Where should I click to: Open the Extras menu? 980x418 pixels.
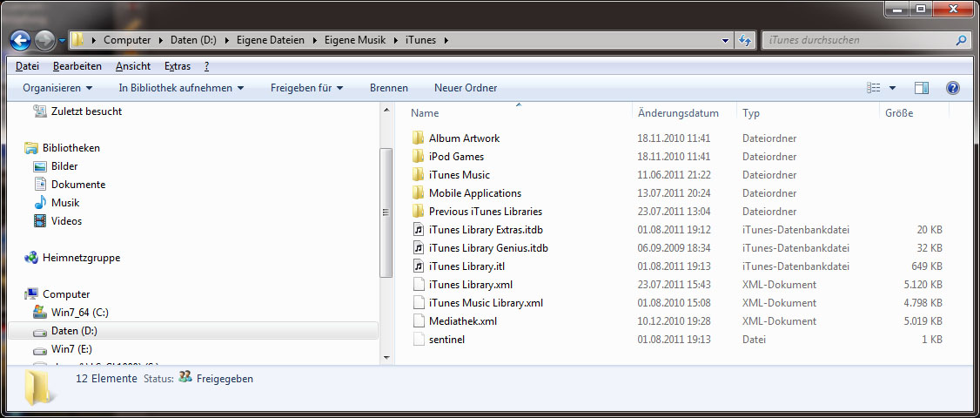178,65
